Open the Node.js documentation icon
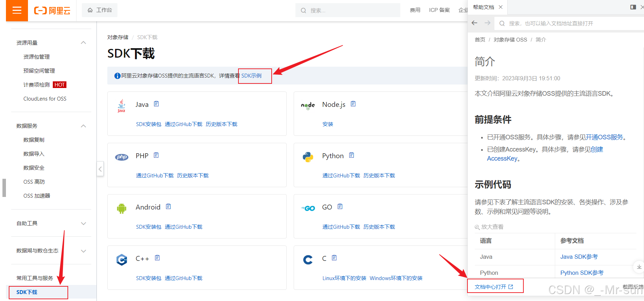Viewport: 644px width, 301px height. pos(353,104)
